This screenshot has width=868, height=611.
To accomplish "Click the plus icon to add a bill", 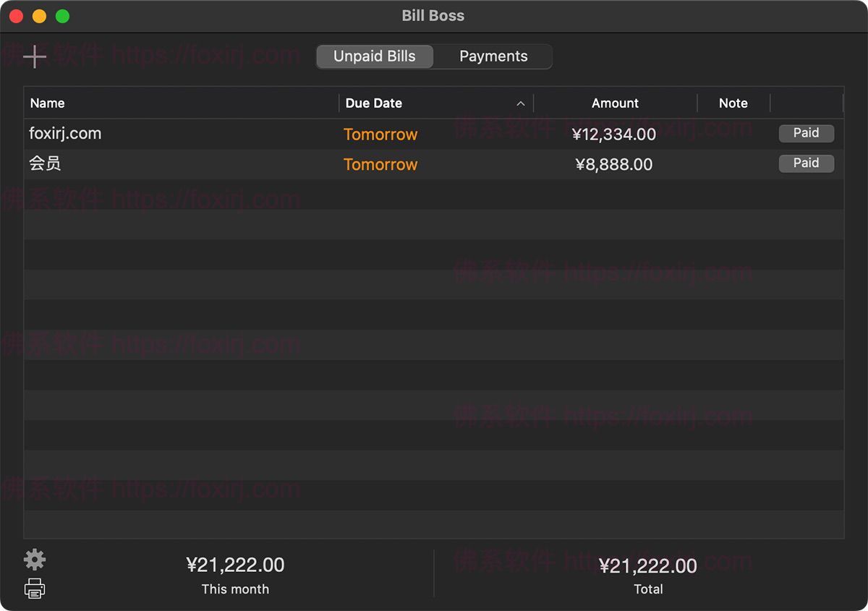I will tap(35, 56).
